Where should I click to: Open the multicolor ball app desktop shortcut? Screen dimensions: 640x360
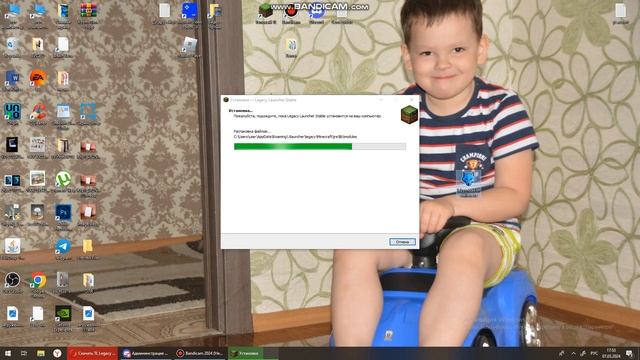[x=38, y=112]
